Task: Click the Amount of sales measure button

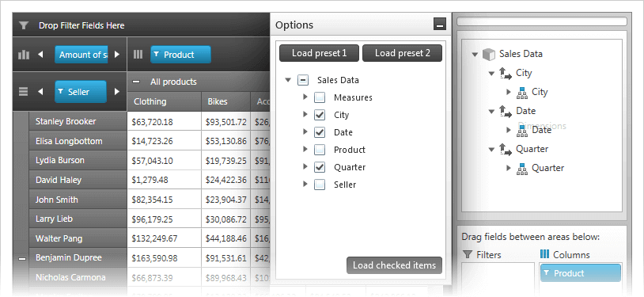Action: (81, 55)
